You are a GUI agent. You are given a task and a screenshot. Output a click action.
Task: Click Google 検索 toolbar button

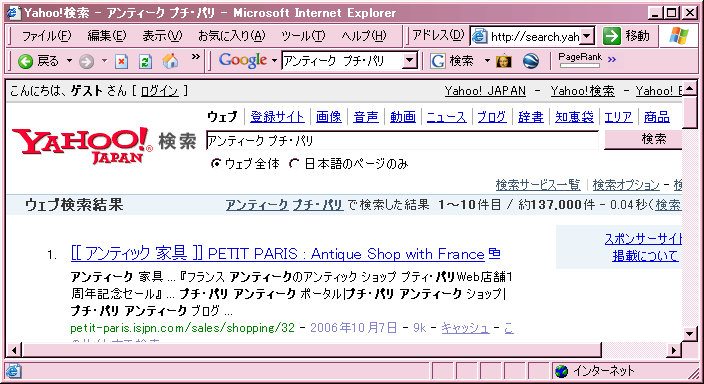(453, 61)
